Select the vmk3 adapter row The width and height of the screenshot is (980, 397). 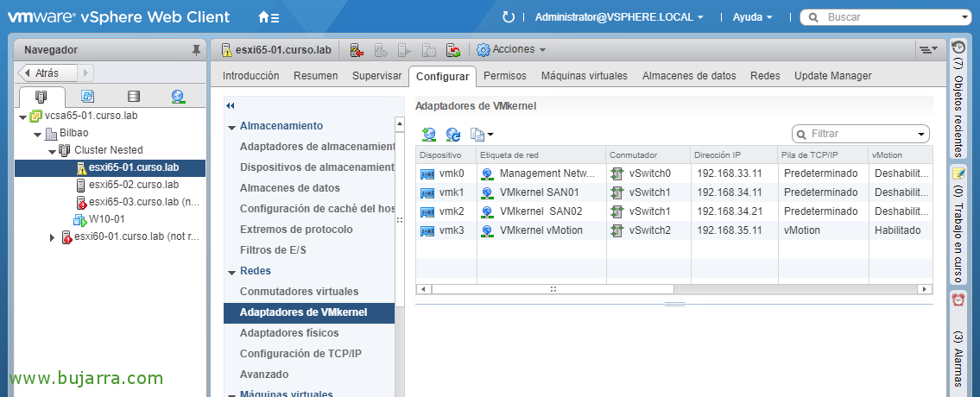[x=674, y=230]
